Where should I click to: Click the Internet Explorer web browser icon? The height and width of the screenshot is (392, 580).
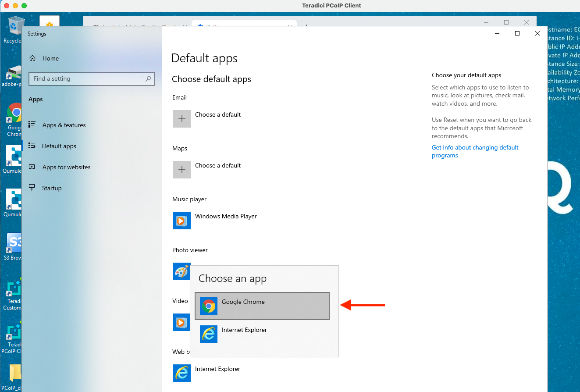click(x=182, y=373)
